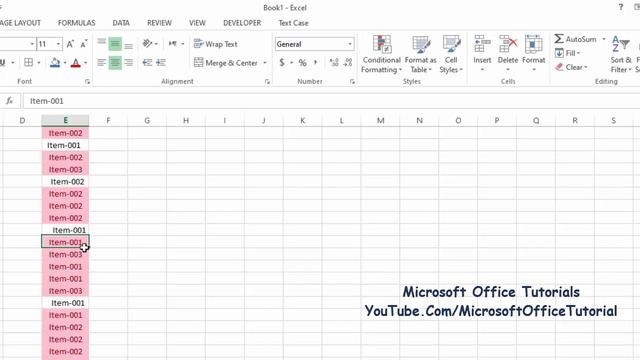This screenshot has width=640, height=360.
Task: Decrease font size with the small A icon
Action: [83, 44]
